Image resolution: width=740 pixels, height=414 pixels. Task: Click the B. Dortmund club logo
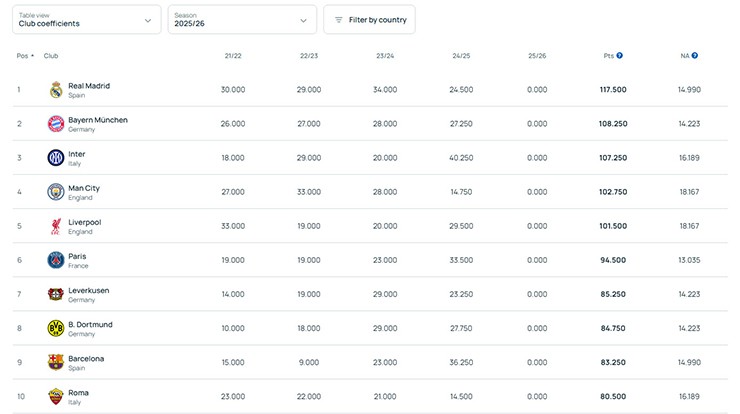click(x=56, y=328)
